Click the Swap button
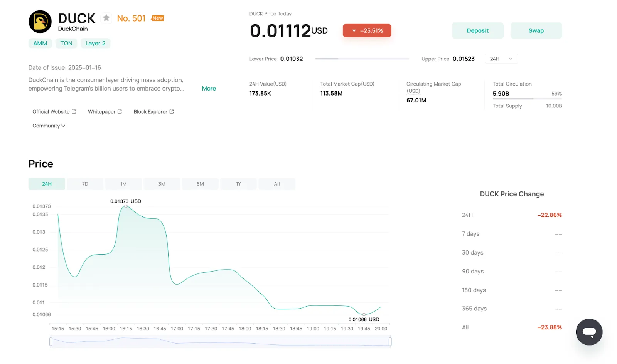Viewport: 617px width, 364px height. [x=536, y=30]
